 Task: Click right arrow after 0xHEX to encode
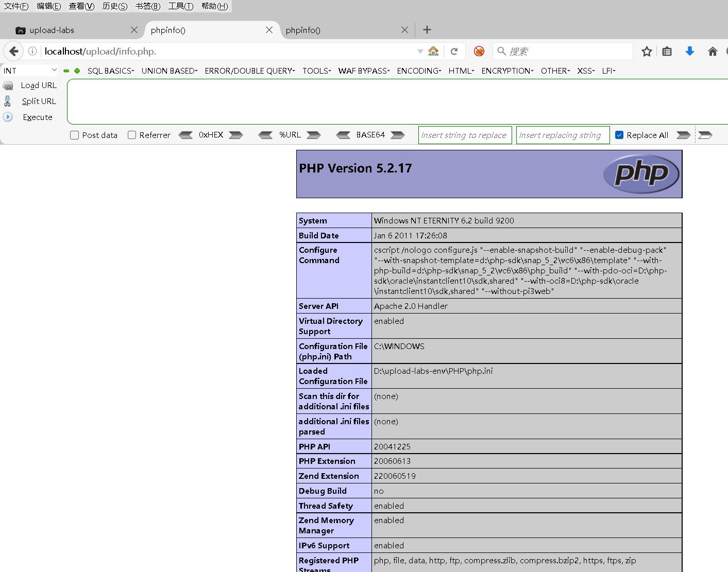(x=236, y=135)
